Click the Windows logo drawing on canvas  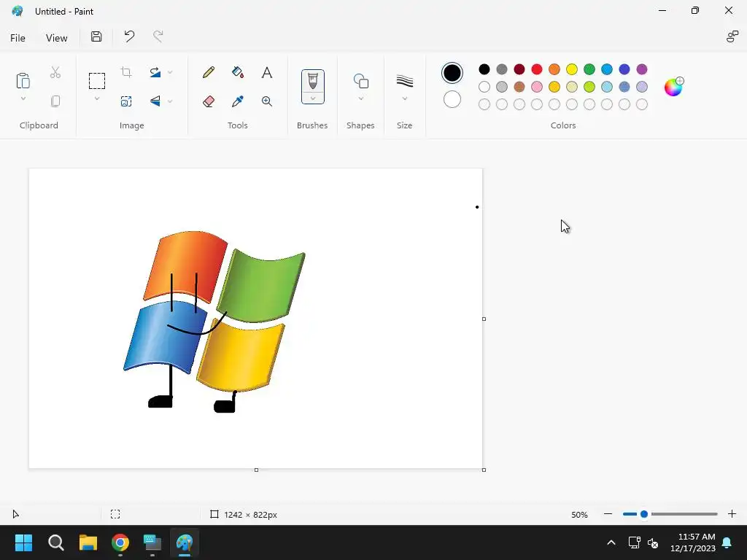(x=214, y=322)
